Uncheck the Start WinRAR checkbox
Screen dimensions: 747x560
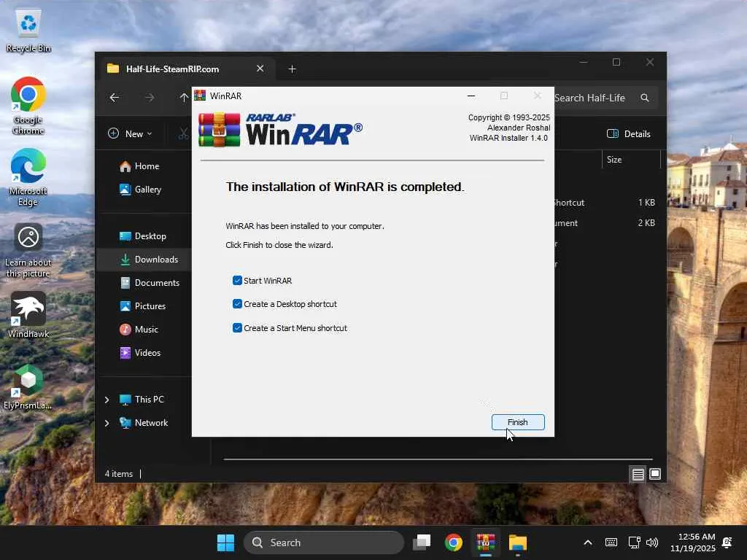237,281
